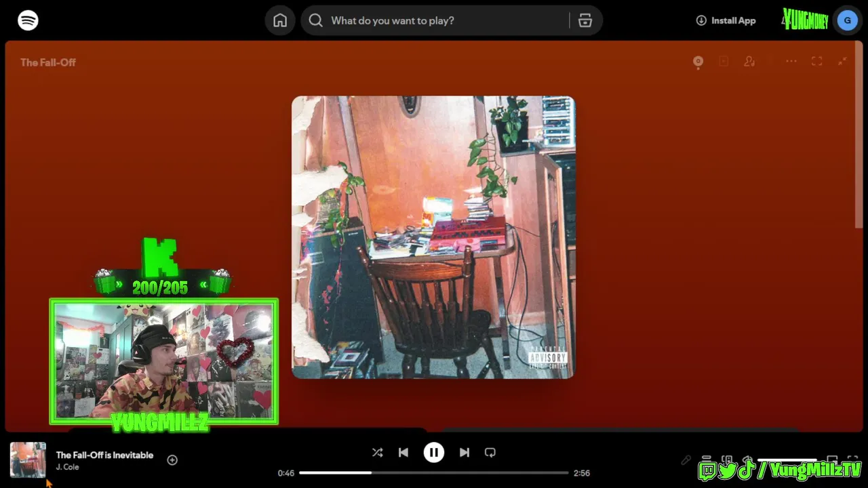This screenshot has height=488, width=868.
Task: Collapse the view with inward-arrows icon
Action: pyautogui.click(x=842, y=61)
